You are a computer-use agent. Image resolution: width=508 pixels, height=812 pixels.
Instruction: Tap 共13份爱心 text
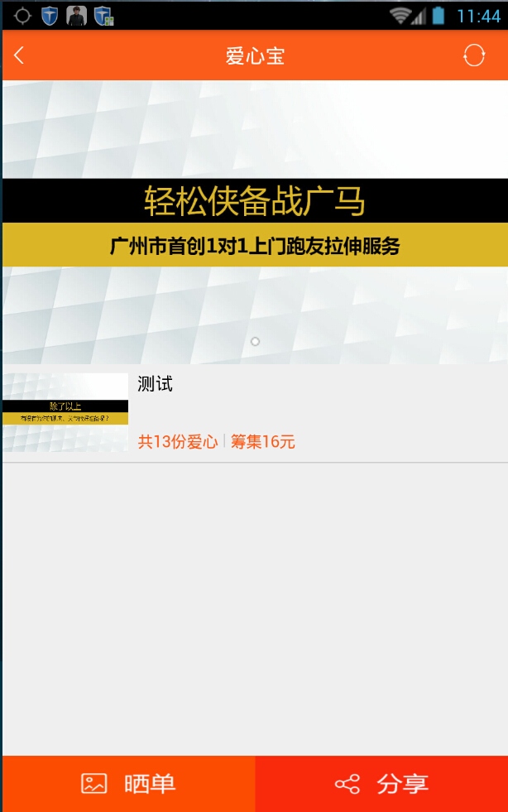pyautogui.click(x=178, y=442)
